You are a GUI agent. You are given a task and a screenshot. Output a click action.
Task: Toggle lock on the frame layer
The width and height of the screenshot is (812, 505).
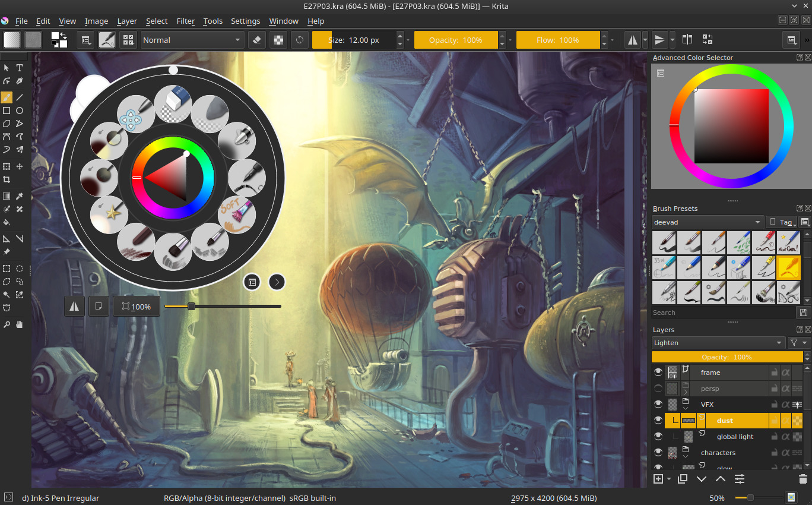click(774, 373)
